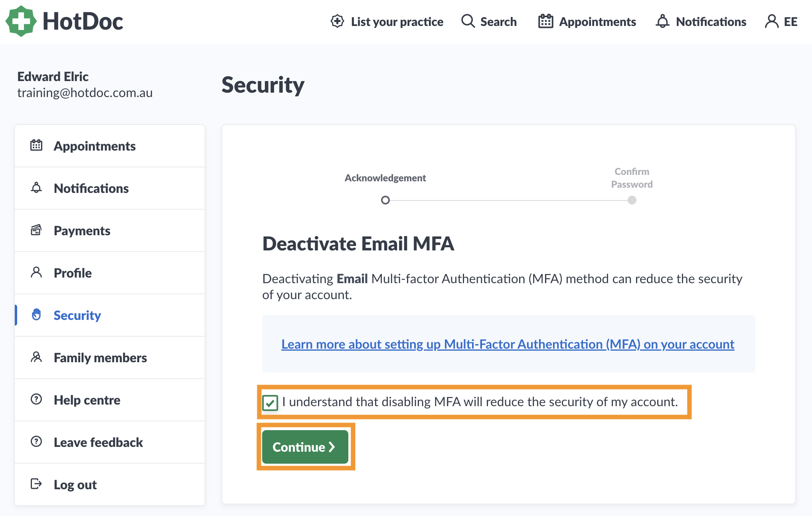
Task: Click the I understand disabling MFA label
Action: coord(480,402)
